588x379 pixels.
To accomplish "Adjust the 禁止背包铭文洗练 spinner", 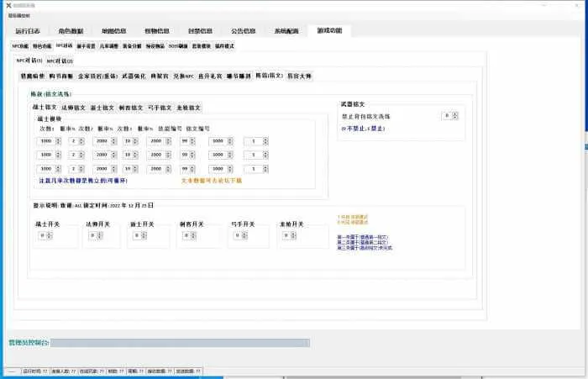I will [450, 116].
